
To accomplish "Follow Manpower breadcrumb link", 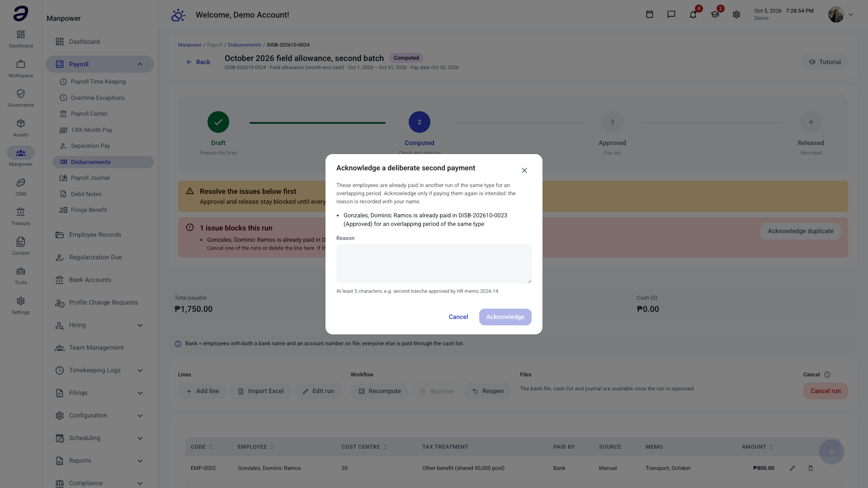I will [189, 45].
